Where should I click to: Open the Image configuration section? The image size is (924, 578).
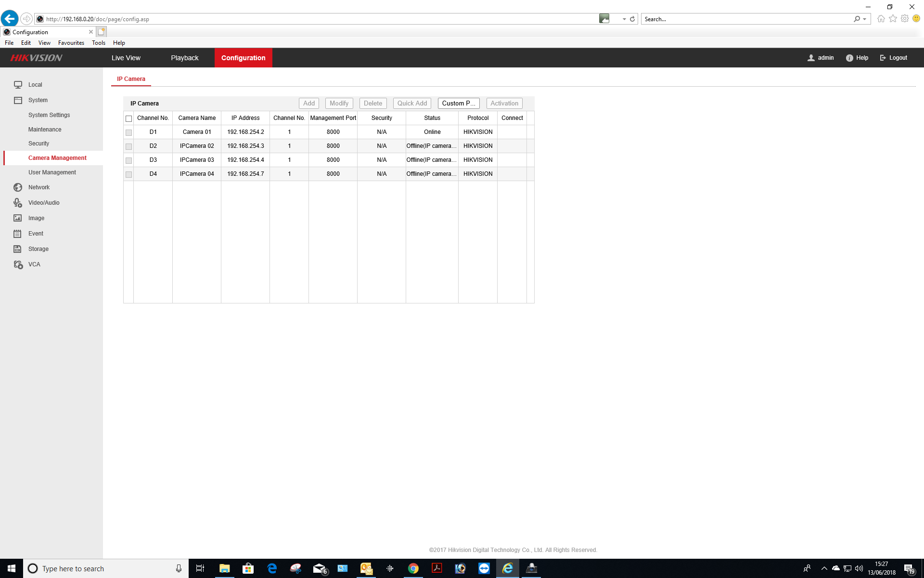click(35, 218)
